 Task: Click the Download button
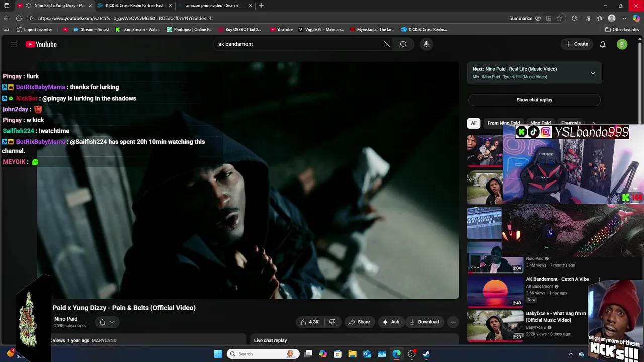424,322
